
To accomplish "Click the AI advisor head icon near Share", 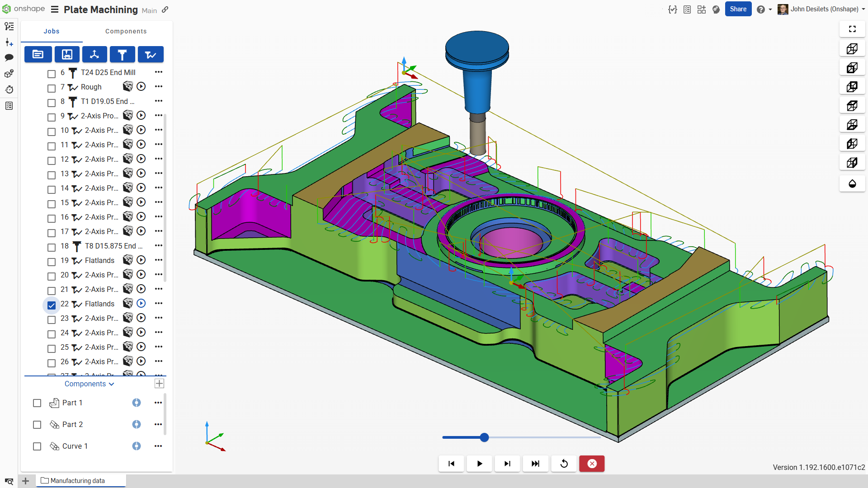I will 716,9.
